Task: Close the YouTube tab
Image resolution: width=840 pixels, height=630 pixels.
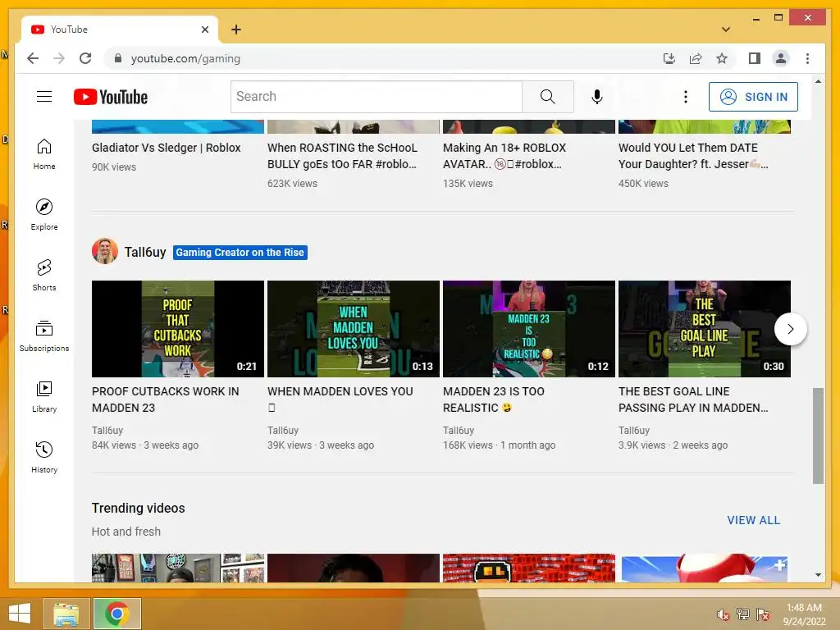Action: point(204,30)
